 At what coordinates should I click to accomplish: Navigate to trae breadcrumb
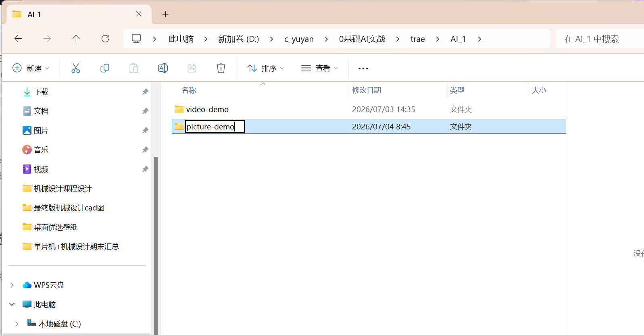click(418, 39)
